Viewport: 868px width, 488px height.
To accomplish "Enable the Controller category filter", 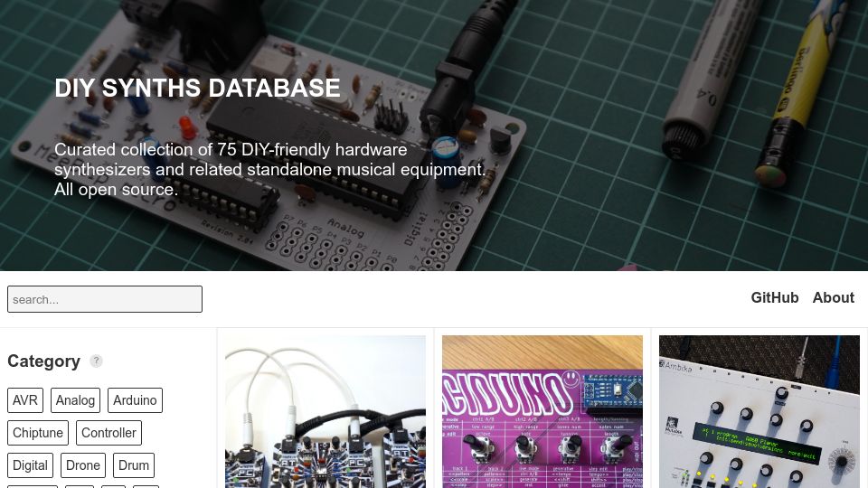I will [108, 433].
